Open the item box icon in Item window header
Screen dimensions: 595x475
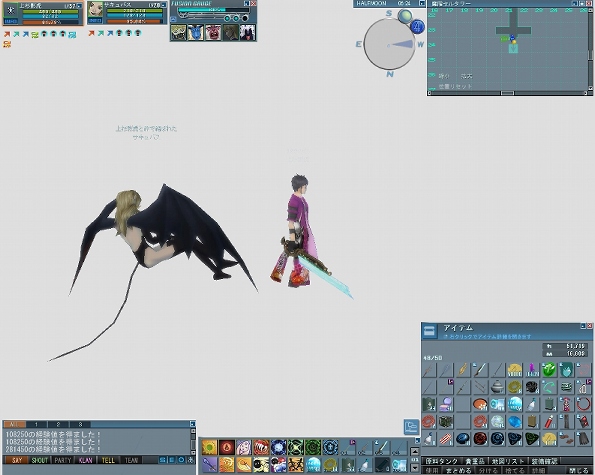point(430,331)
